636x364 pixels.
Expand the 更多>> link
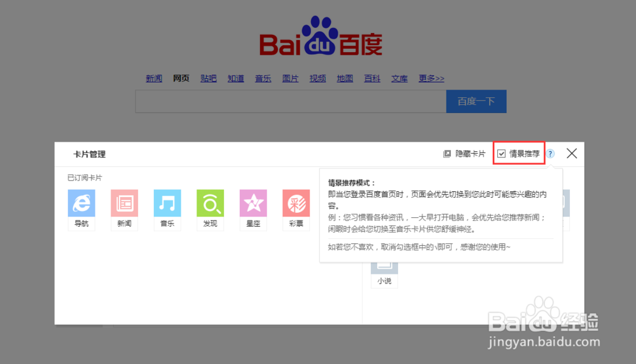[x=432, y=78]
